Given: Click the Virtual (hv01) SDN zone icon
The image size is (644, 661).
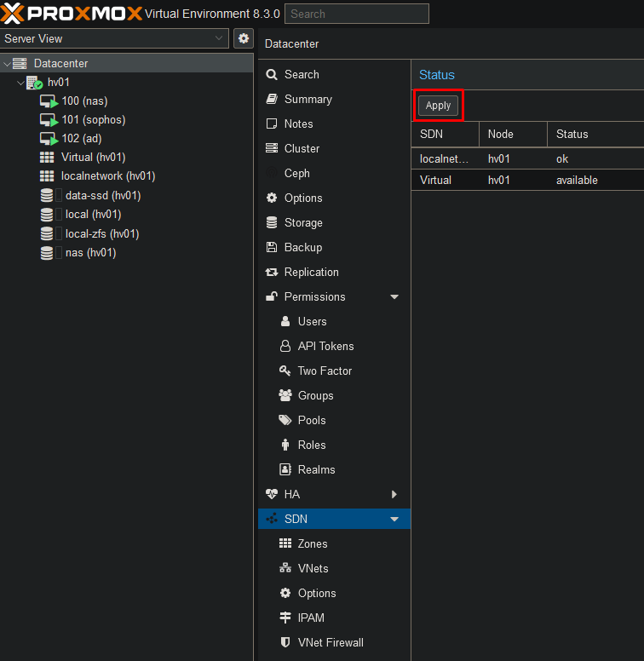Looking at the screenshot, I should click(47, 158).
